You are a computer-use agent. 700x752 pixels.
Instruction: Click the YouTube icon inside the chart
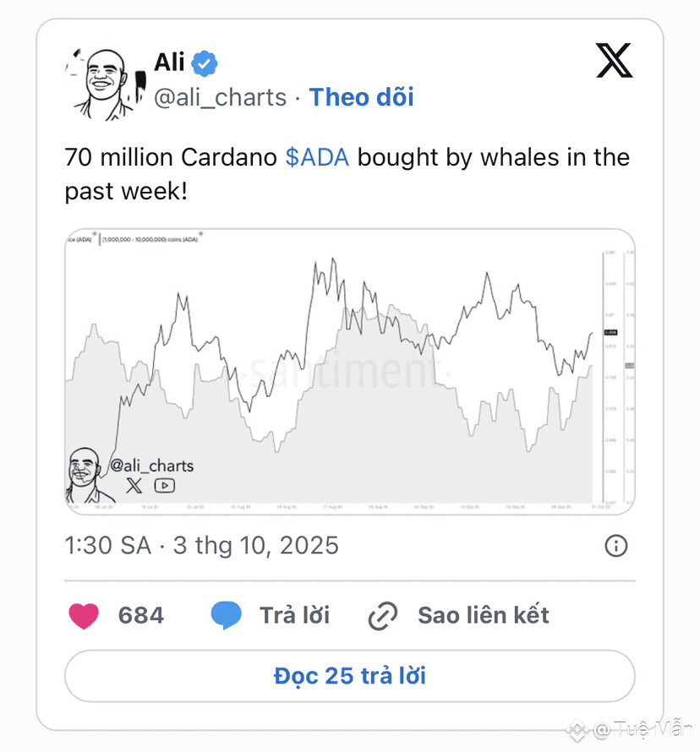[164, 485]
